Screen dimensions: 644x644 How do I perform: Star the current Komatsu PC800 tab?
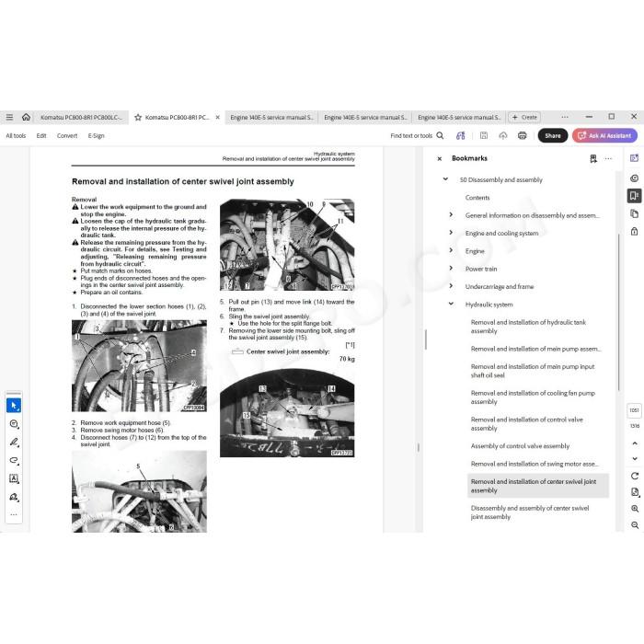pos(138,118)
